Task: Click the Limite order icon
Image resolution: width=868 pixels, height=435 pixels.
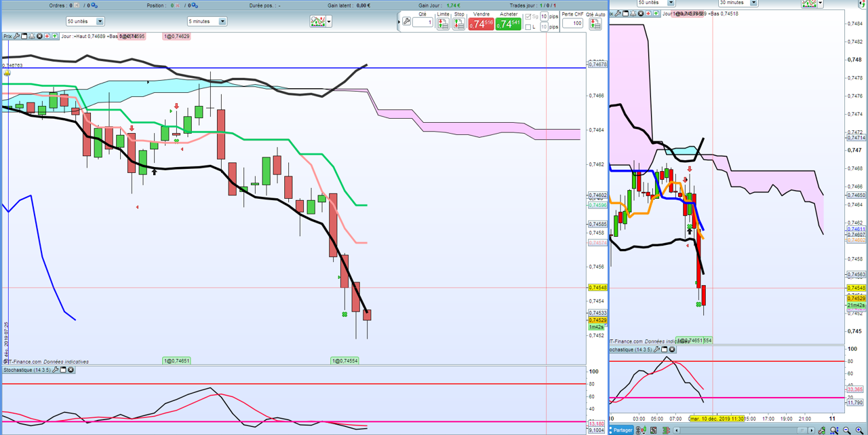Action: (443, 24)
